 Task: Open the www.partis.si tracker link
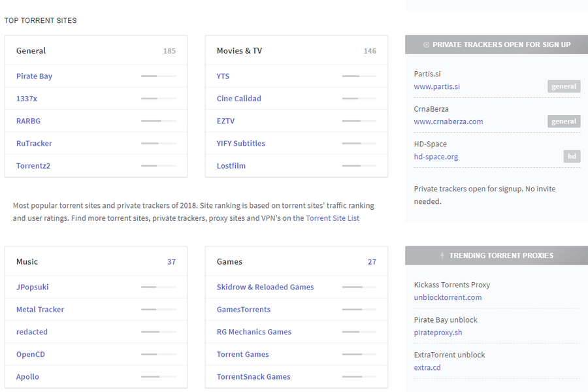(x=436, y=87)
